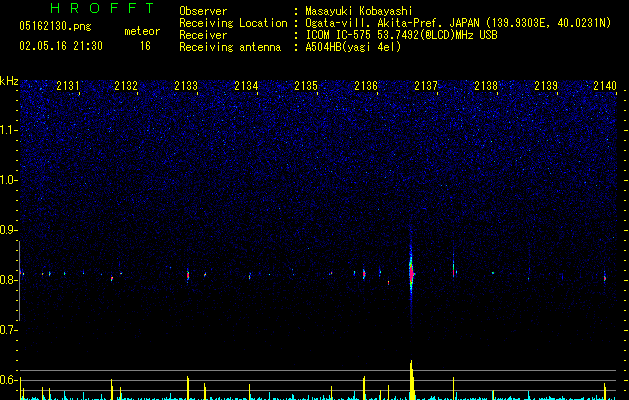Screen dimensions: 629x400
Task: Click the 2131 time marker
Action: point(68,86)
